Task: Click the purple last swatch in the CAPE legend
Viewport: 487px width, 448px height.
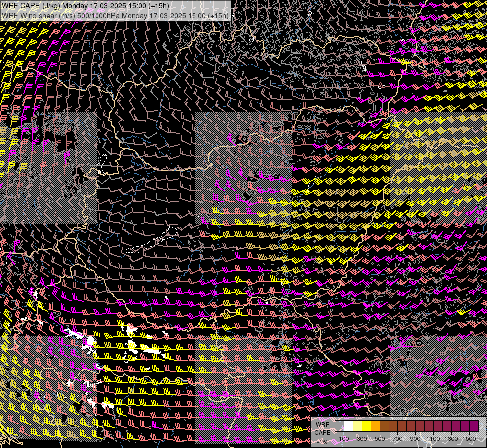Action: coord(474,426)
